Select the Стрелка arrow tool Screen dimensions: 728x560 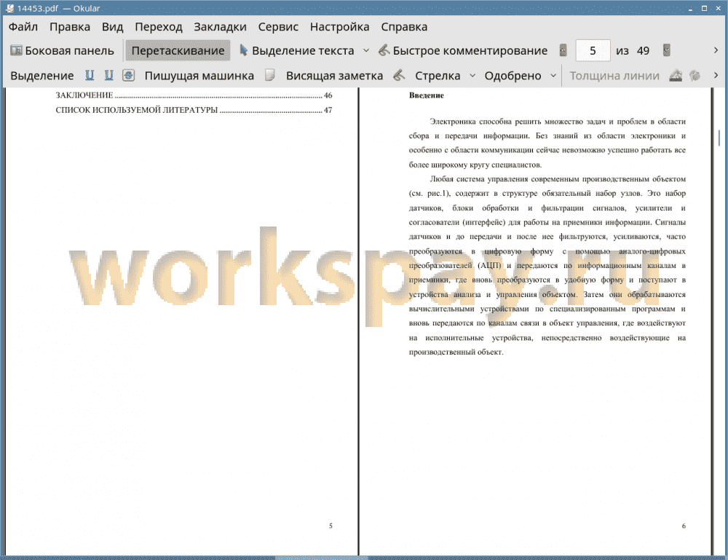click(438, 76)
